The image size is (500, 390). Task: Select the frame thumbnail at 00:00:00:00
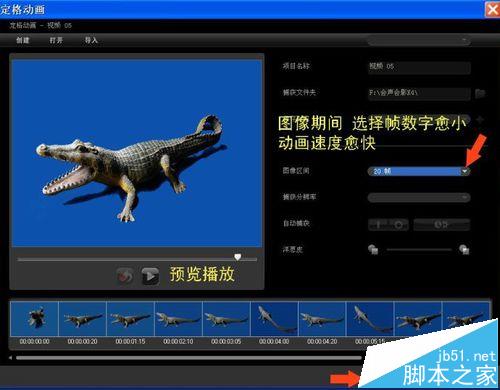(34, 318)
